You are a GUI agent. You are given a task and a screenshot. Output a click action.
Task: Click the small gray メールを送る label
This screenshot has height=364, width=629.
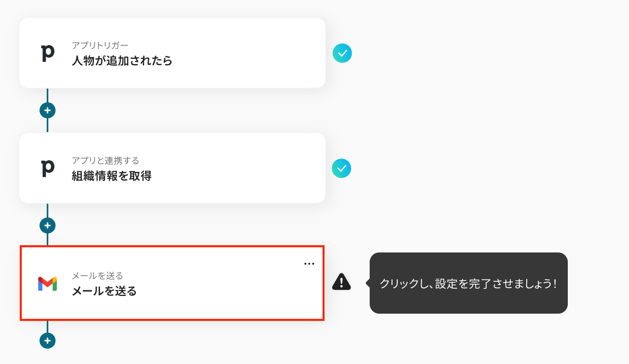tap(97, 276)
